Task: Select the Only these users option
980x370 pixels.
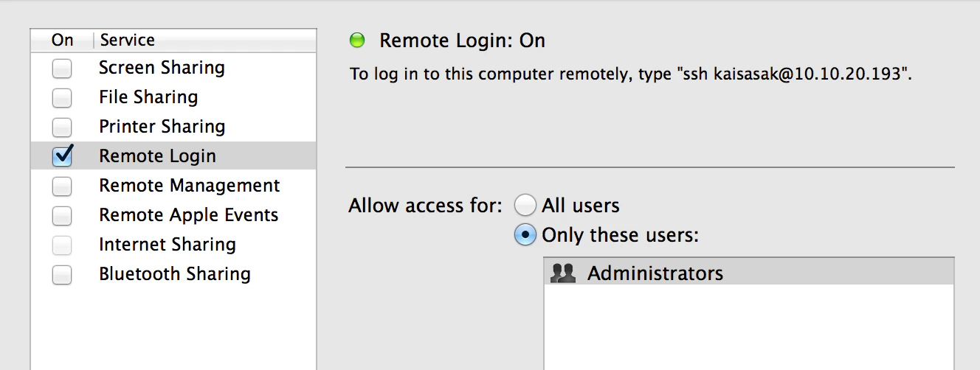Action: tap(525, 235)
